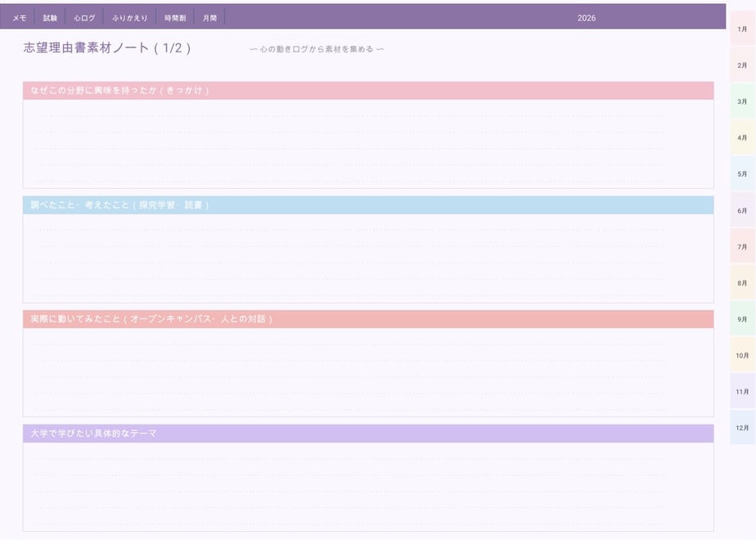Open the 4月 month tab
The width and height of the screenshot is (756, 540).
[742, 137]
